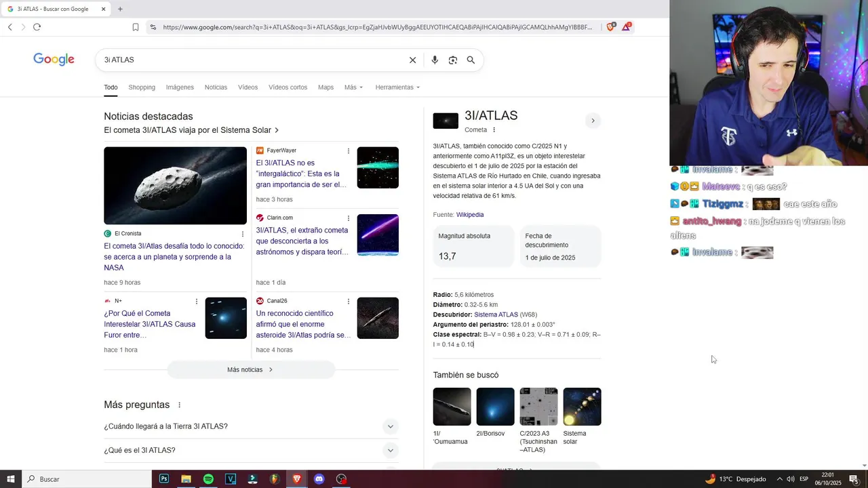Close the 3I ATLAS browser tab
Image resolution: width=868 pixels, height=488 pixels.
click(103, 9)
